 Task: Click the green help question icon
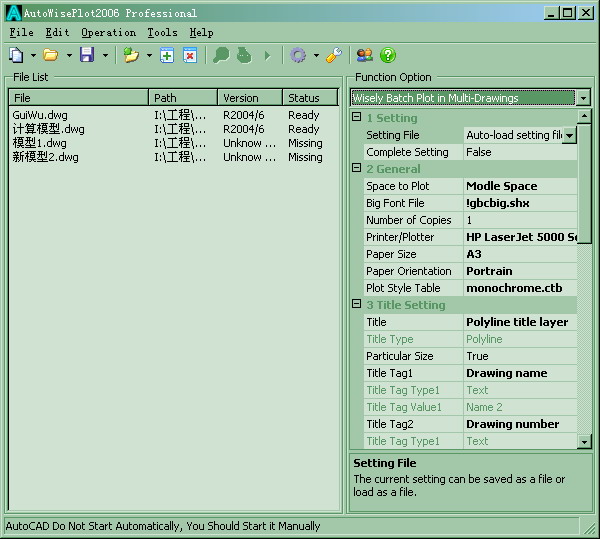pyautogui.click(x=388, y=55)
